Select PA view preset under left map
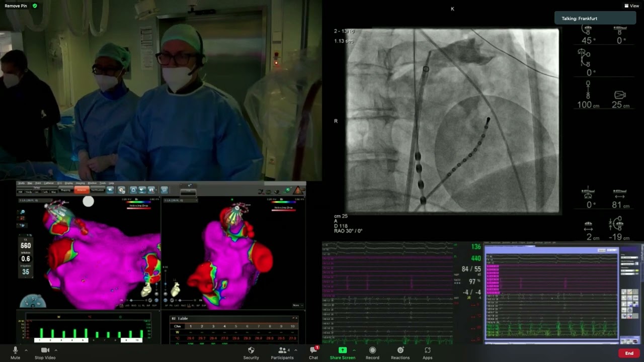This screenshot has width=644, height=362. click(121, 305)
